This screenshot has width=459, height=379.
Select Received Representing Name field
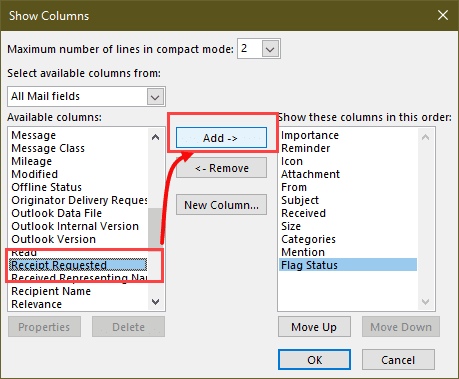click(79, 278)
